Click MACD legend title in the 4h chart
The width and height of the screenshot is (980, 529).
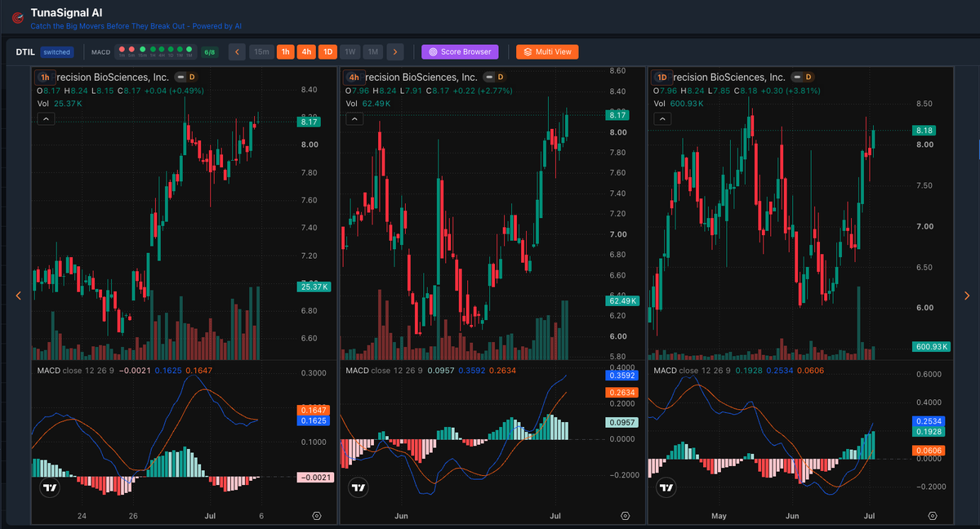(x=358, y=371)
